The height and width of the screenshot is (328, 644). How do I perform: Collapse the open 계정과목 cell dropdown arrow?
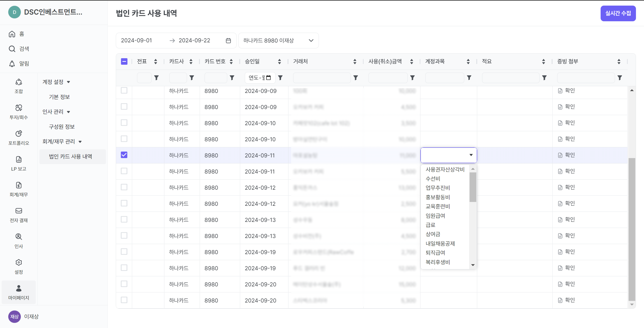pyautogui.click(x=471, y=155)
